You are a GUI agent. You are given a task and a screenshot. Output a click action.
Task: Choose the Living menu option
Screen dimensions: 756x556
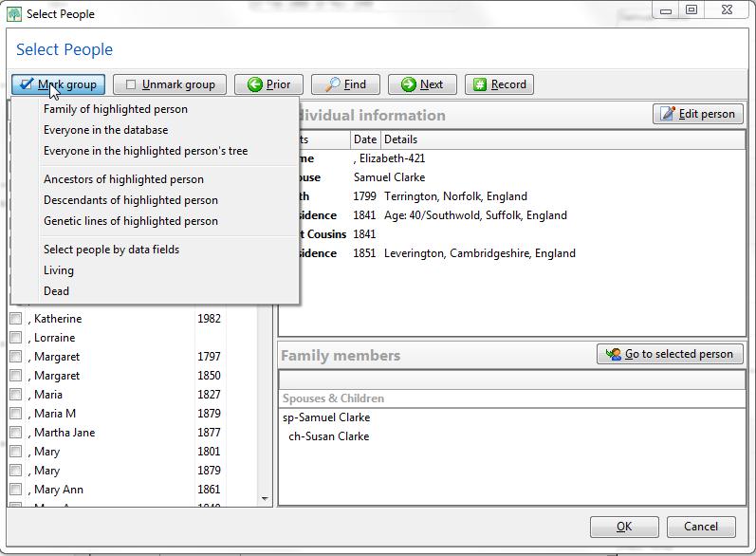(x=59, y=270)
